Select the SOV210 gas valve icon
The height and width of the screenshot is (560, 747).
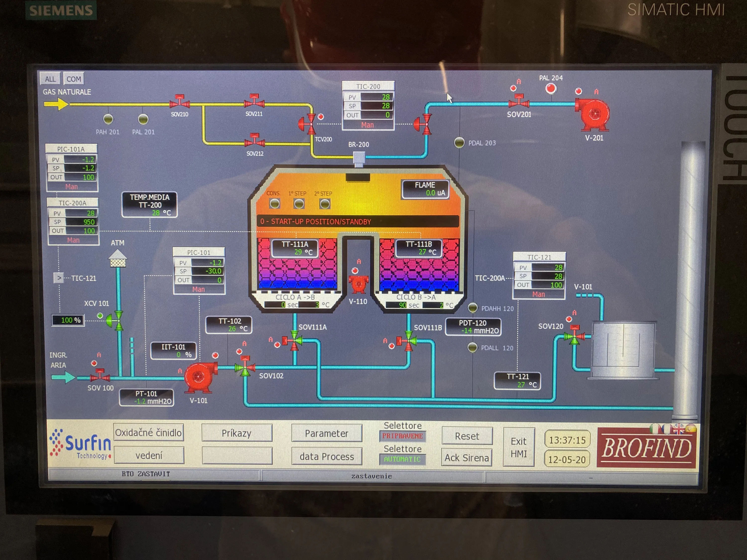tap(179, 102)
